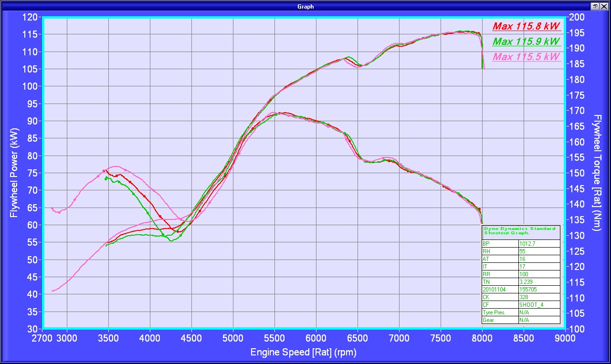Select the green Max 115.9 kW legend

tap(526, 42)
